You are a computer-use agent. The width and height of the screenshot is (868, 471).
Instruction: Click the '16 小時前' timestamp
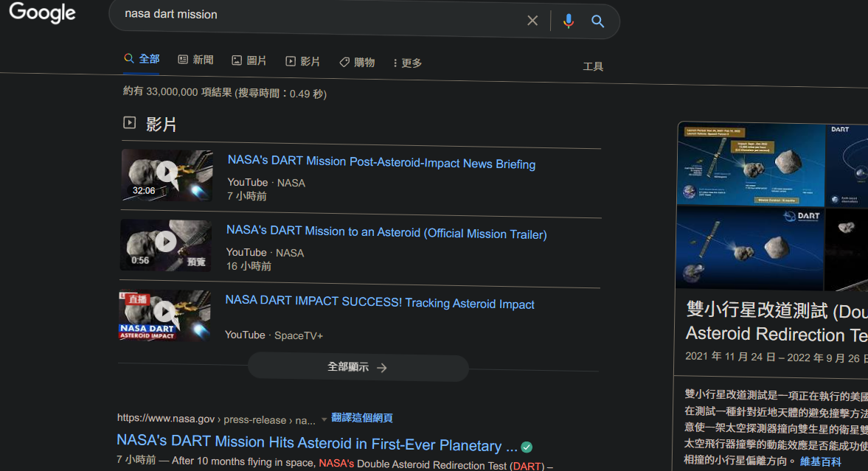[249, 266]
